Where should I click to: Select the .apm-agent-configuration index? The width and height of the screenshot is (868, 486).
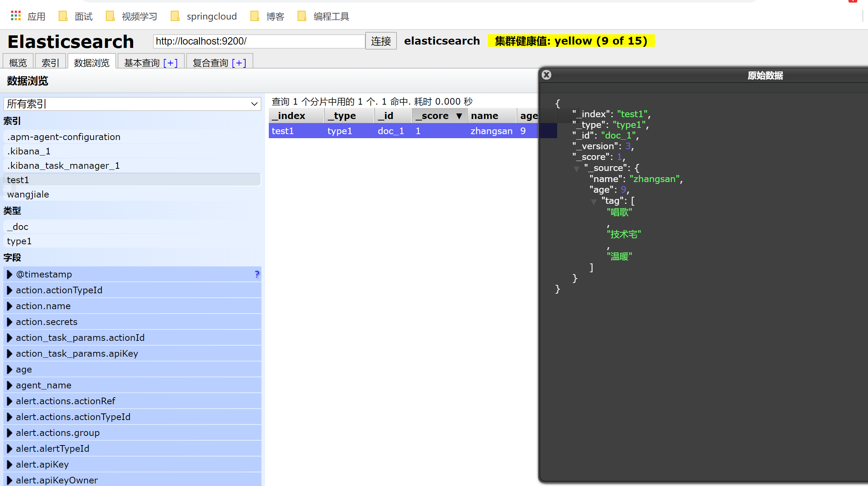click(132, 137)
